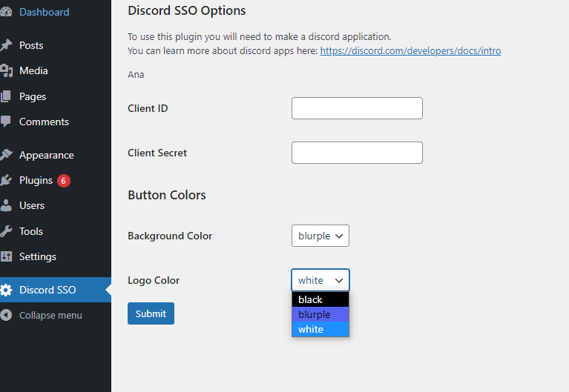Open the Dashboard menu item
Viewport: 569px width, 392px height.
click(45, 12)
